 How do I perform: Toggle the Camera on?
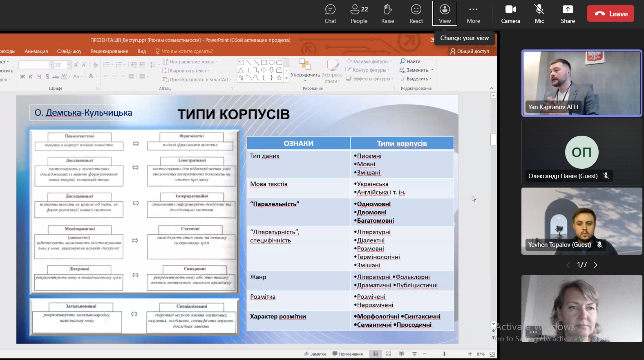click(x=510, y=14)
